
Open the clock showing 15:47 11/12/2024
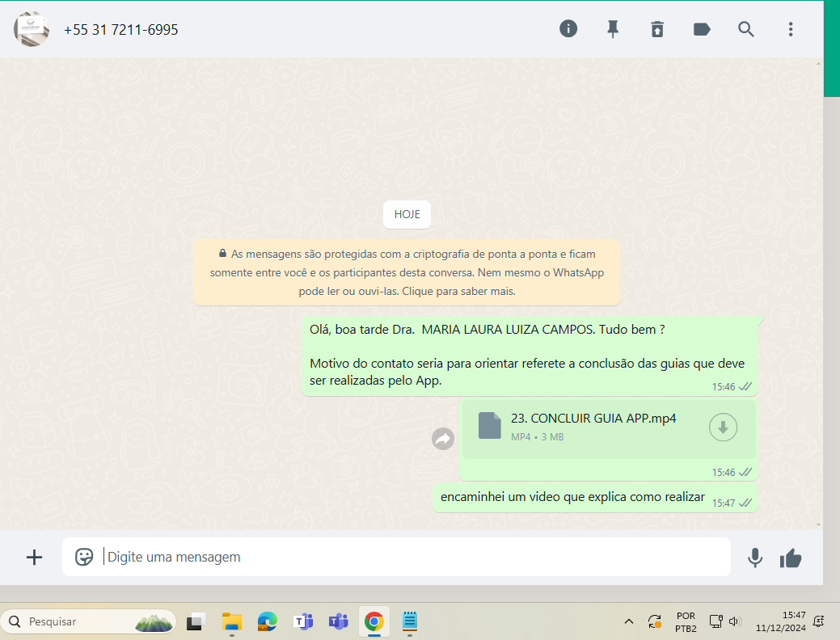780,621
